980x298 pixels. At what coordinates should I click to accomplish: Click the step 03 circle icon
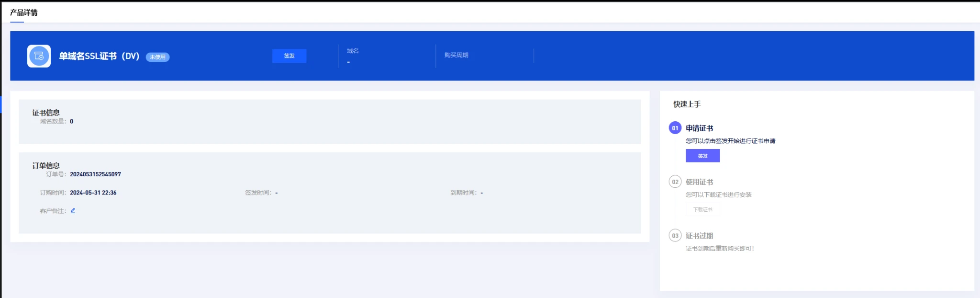click(x=675, y=236)
